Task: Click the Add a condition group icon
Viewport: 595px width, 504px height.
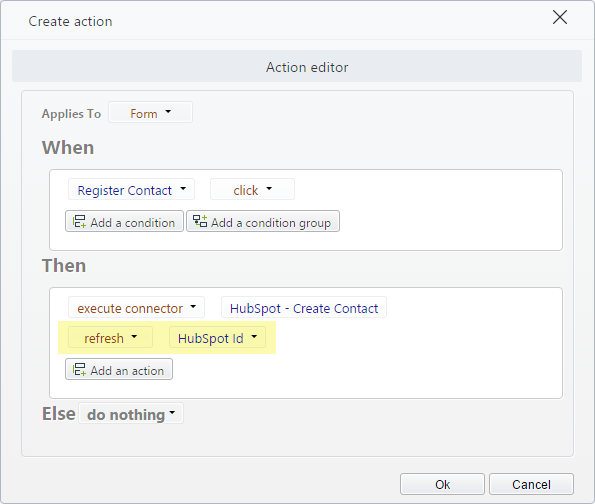Action: pyautogui.click(x=200, y=222)
